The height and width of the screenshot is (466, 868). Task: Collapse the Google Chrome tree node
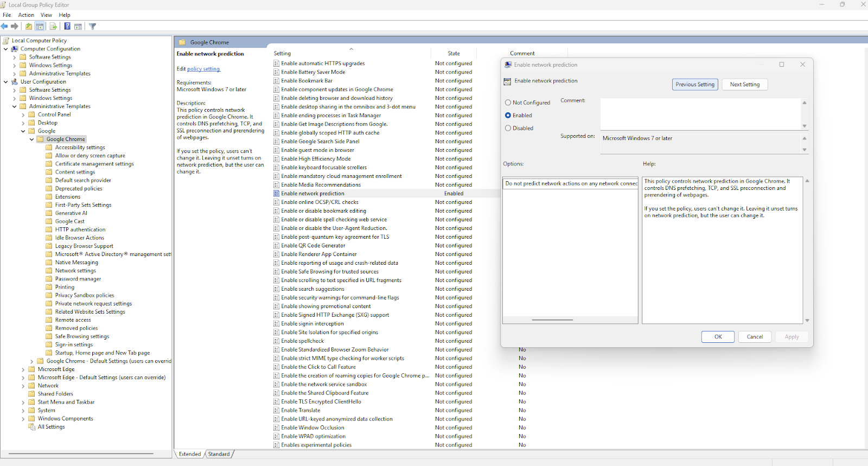[32, 139]
